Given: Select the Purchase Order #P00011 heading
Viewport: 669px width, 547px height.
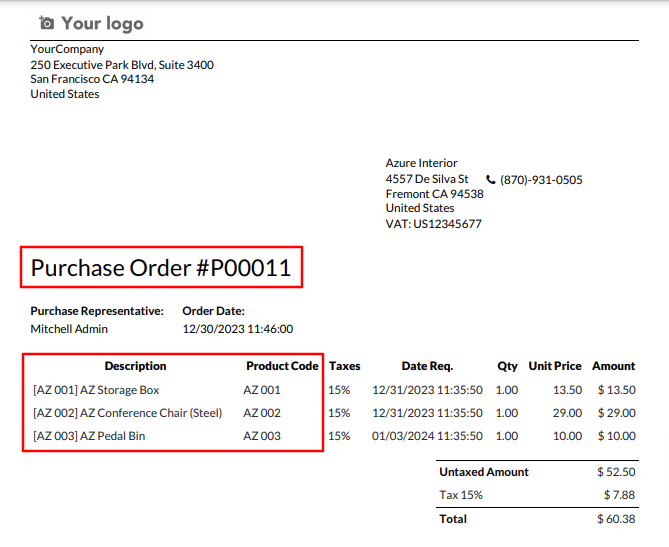Looking at the screenshot, I should tap(161, 268).
